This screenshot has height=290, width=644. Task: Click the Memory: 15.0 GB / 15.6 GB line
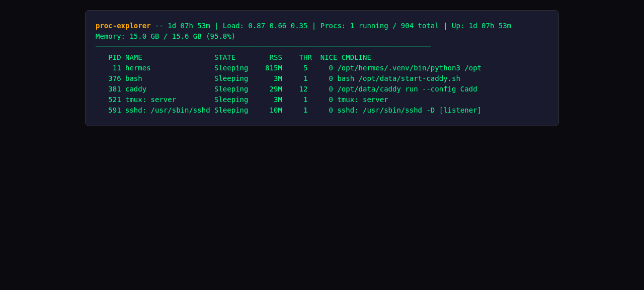pos(166,36)
